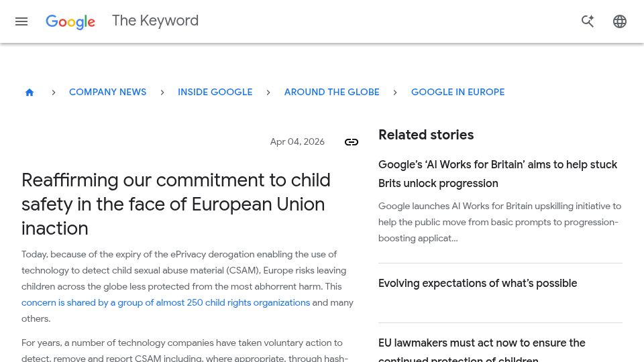
Task: Navigate to Inside Google breadcrumb
Action: click(215, 92)
